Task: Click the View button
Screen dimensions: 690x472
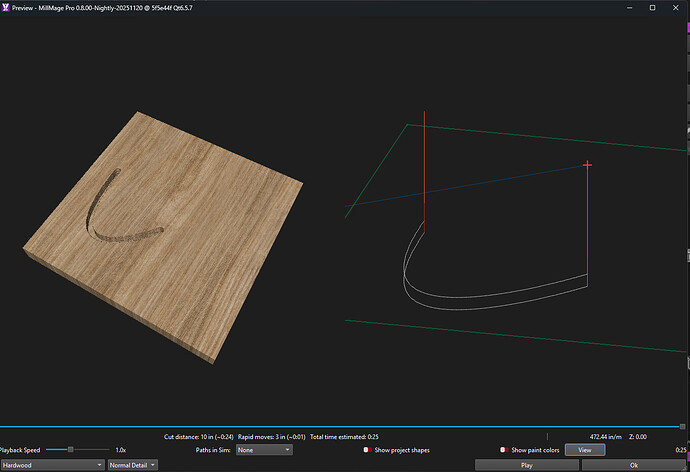Action: 585,450
